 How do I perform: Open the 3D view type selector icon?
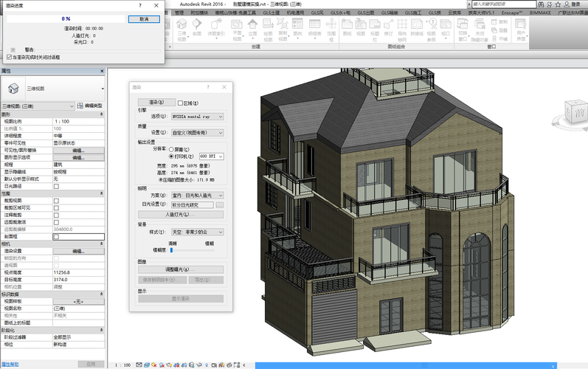[x=14, y=89]
